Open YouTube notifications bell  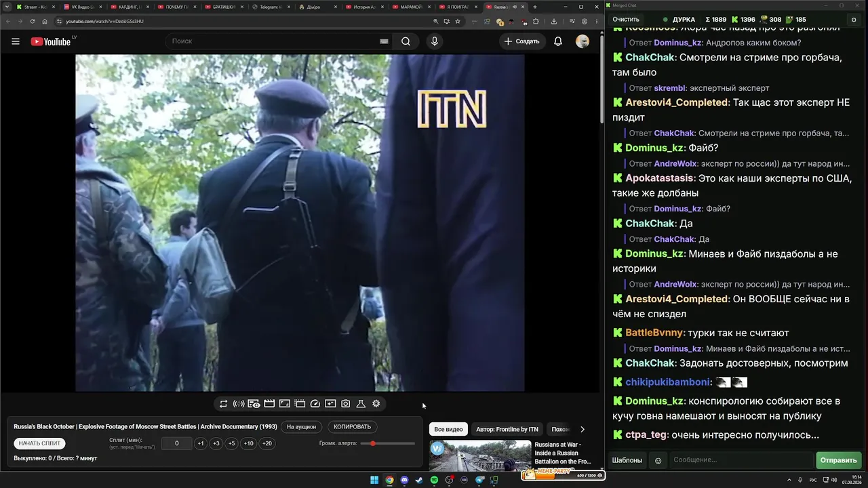[558, 41]
